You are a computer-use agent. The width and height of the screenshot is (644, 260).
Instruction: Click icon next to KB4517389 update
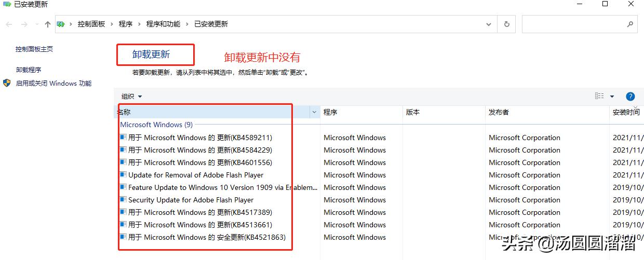click(x=123, y=212)
